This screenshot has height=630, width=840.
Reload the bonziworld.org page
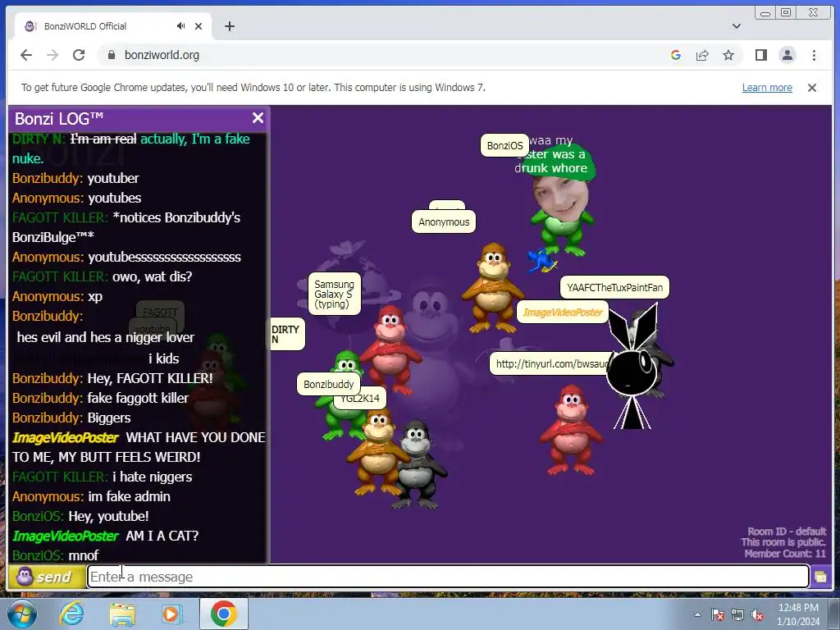tap(79, 55)
